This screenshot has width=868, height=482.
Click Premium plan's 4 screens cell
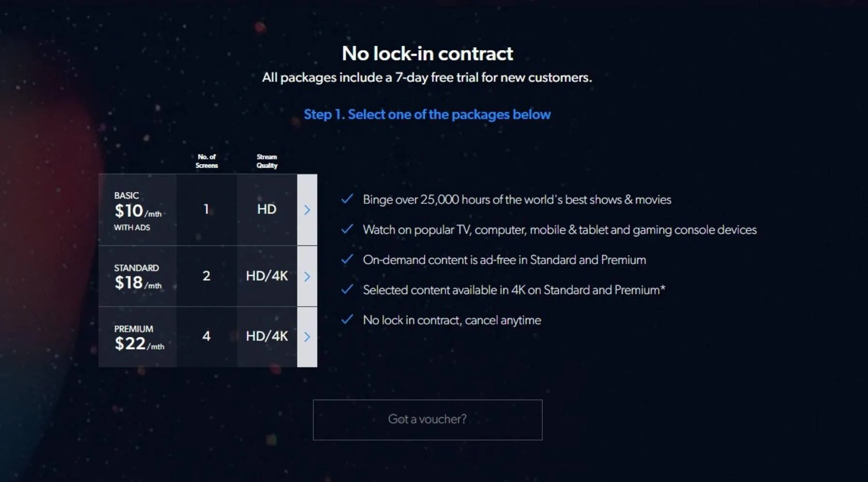pos(206,336)
